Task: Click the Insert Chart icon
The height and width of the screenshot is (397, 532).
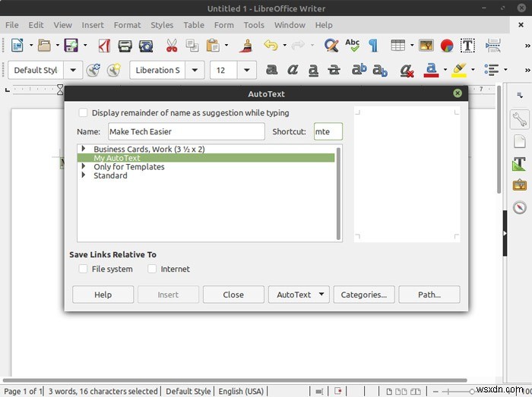Action: pos(447,46)
